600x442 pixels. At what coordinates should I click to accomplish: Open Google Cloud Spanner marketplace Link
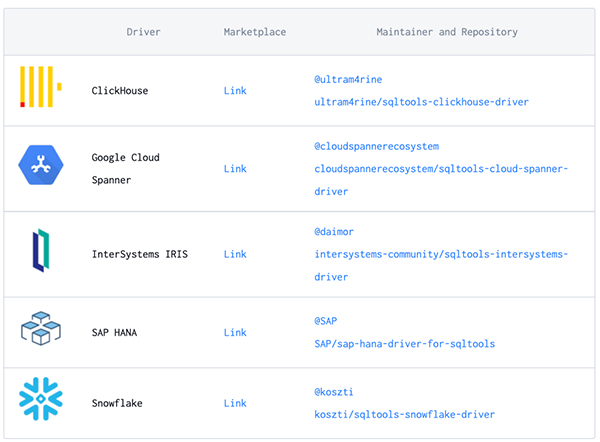pyautogui.click(x=235, y=169)
